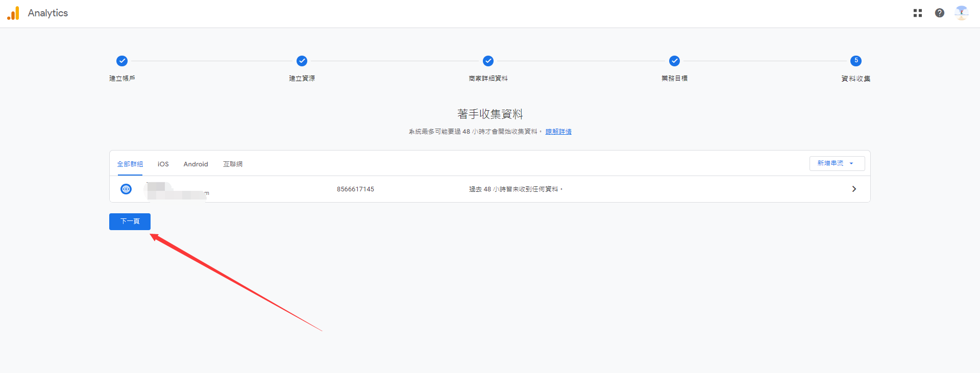Click the 建立資源 step checkmark
This screenshot has height=373, width=980.
pos(302,61)
